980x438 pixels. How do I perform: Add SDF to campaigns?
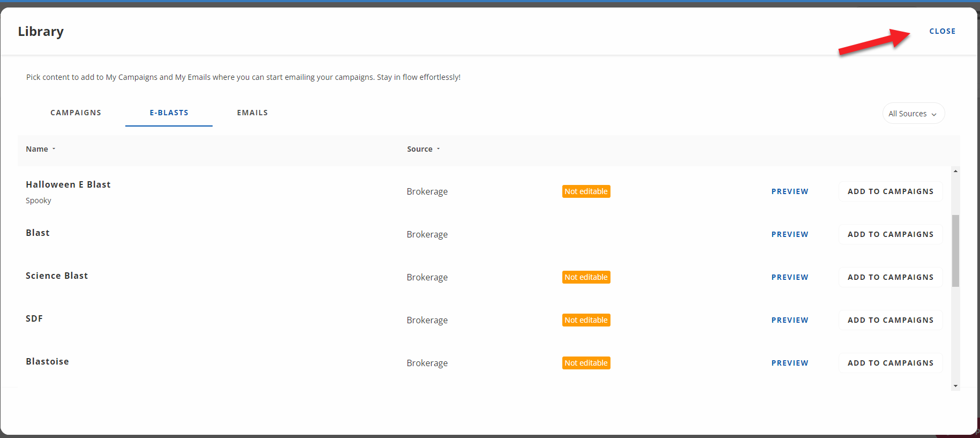890,320
